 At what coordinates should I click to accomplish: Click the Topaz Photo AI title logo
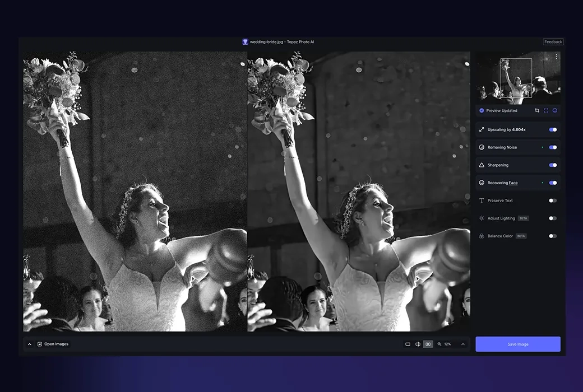(245, 41)
